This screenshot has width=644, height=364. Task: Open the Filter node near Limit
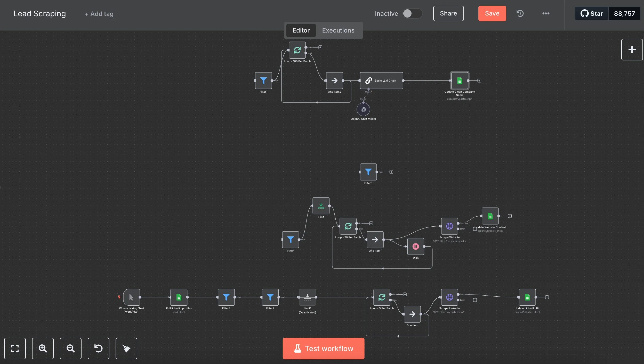tap(291, 240)
